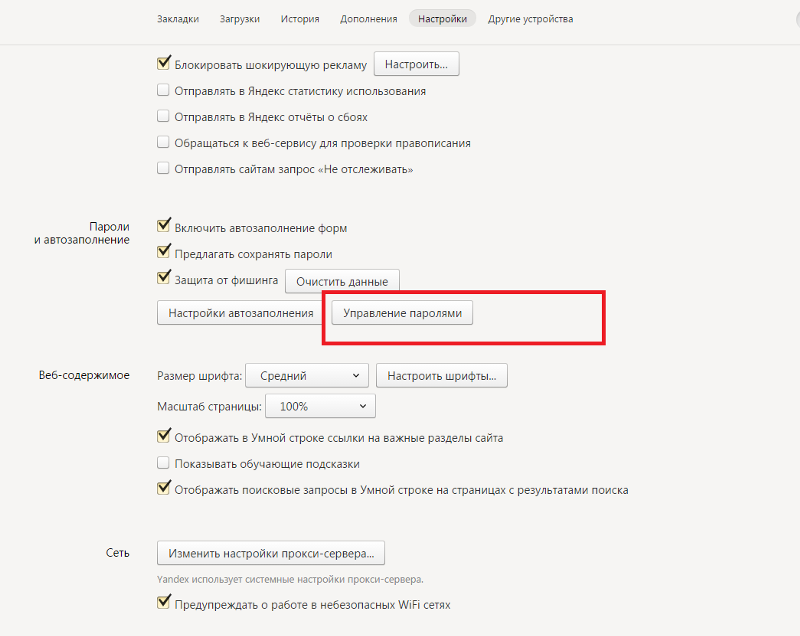Screen dimensions: 800x636
Task: Open the Другие устройства tab
Action: pos(530,19)
